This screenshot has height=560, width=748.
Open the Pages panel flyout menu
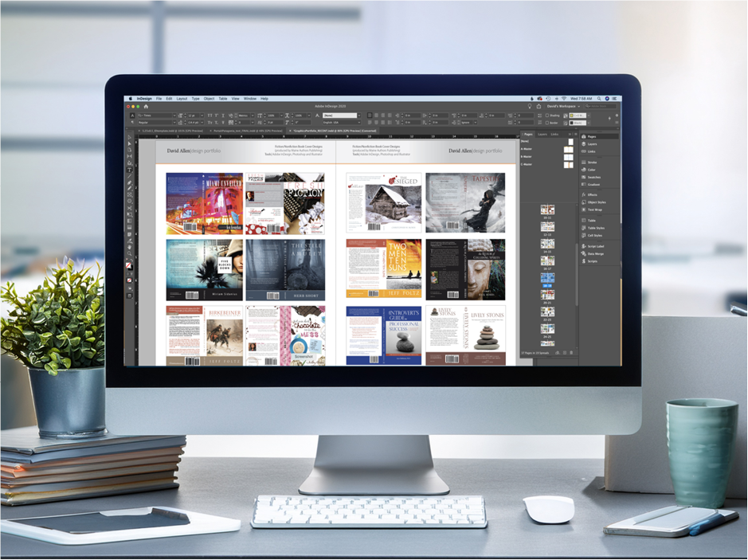[576, 134]
